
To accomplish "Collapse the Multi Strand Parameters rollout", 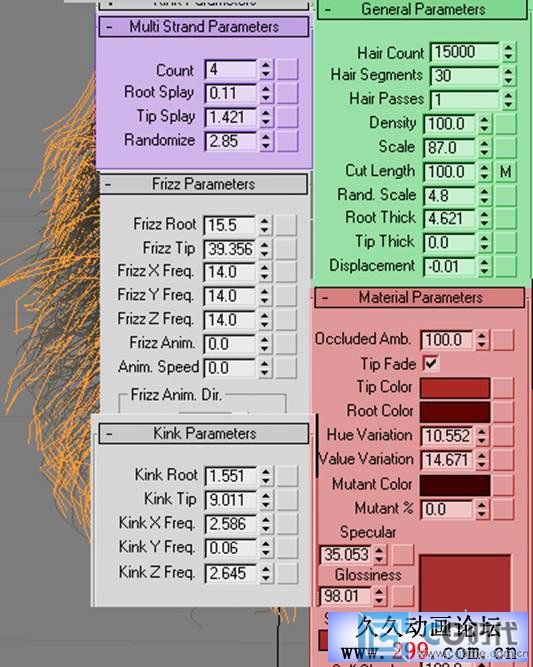I will click(x=204, y=27).
